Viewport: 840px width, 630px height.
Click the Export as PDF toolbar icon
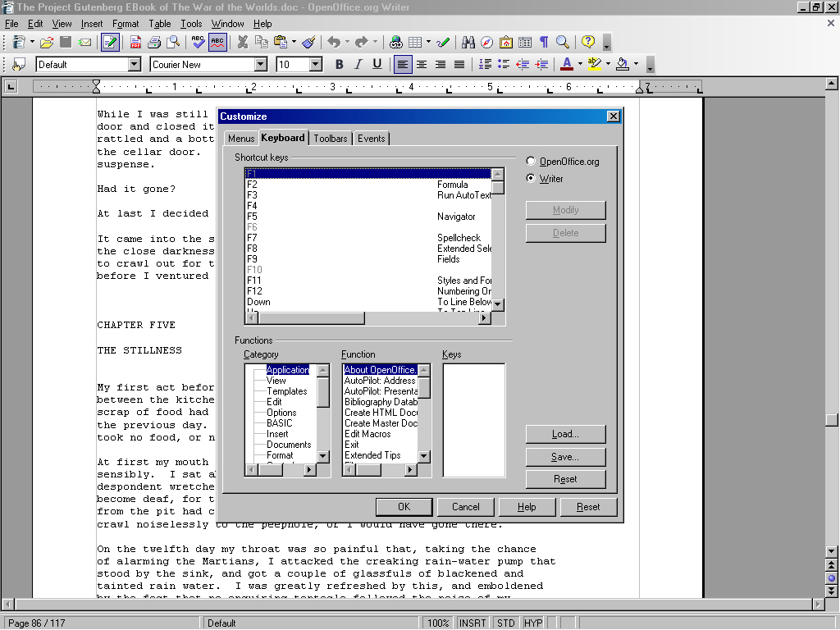(x=135, y=42)
